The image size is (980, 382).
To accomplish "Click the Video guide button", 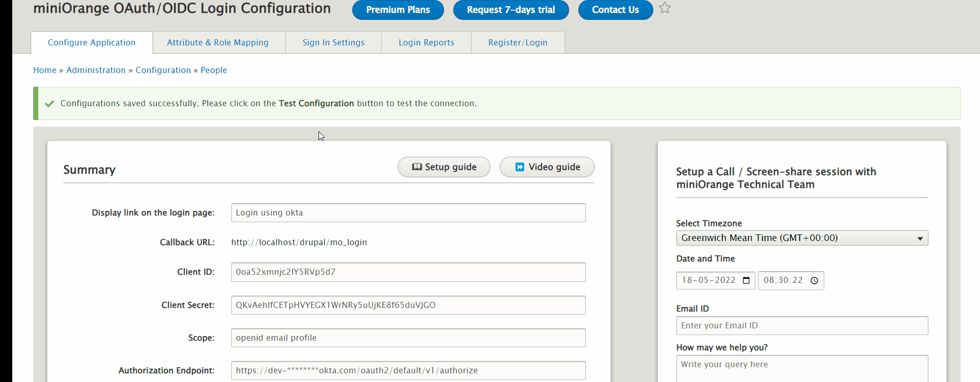I will pos(547,167).
